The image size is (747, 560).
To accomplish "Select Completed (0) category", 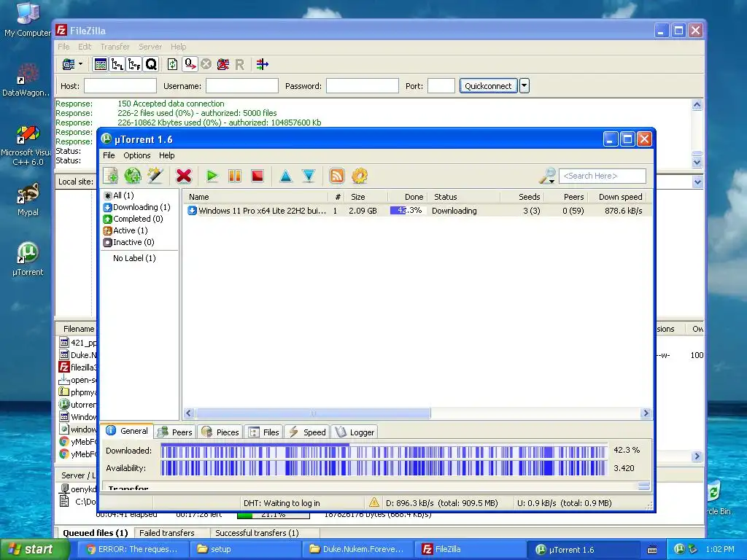I will [x=133, y=219].
